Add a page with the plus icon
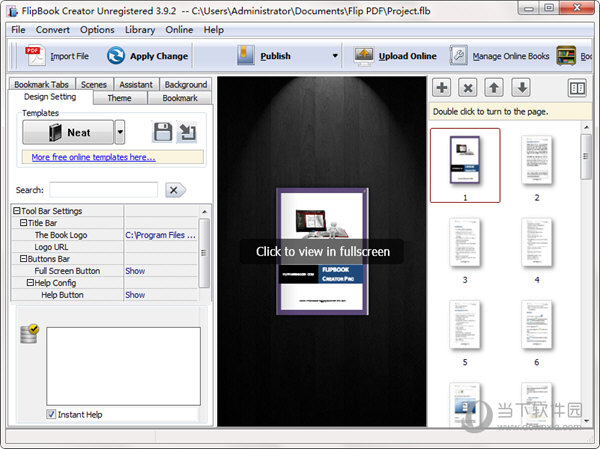 [x=442, y=88]
